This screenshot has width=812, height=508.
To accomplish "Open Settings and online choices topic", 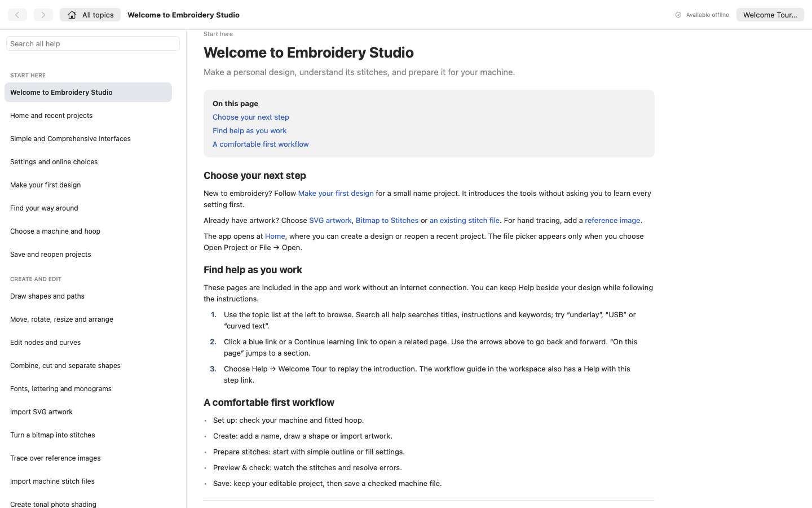I will coord(88,162).
